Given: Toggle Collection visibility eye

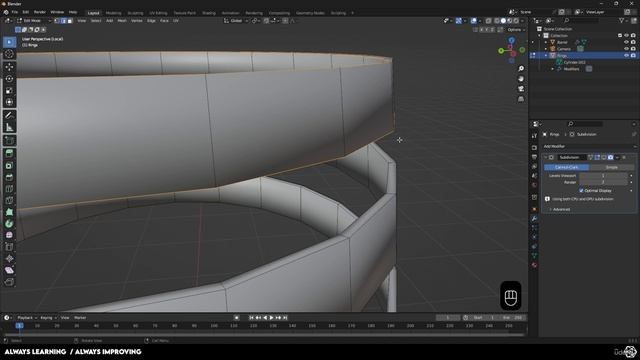Looking at the screenshot, I should point(627,36).
